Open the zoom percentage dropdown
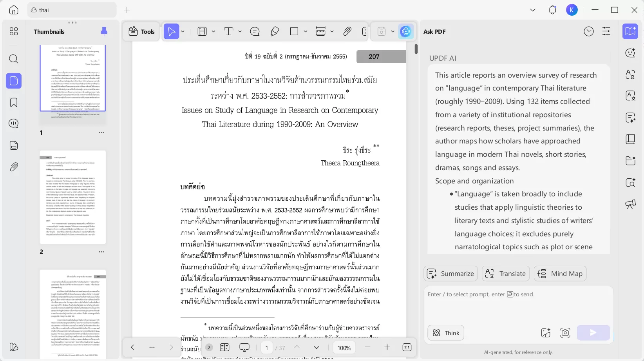The width and height of the screenshot is (644, 361). point(344,348)
